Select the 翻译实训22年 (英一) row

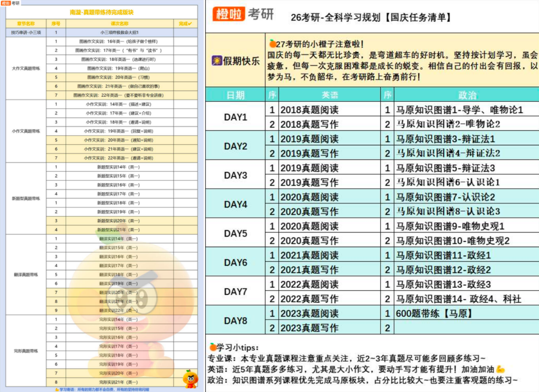point(120,311)
